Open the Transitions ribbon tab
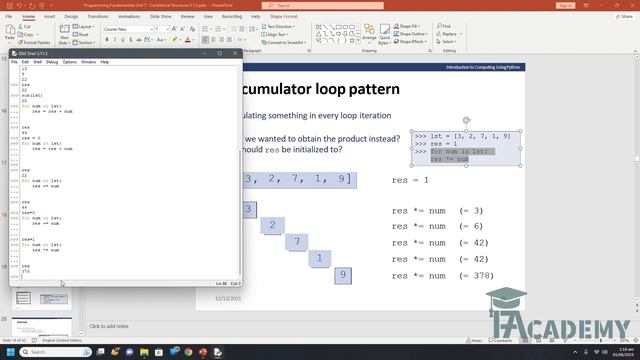This screenshot has height=360, width=640. pyautogui.click(x=98, y=16)
